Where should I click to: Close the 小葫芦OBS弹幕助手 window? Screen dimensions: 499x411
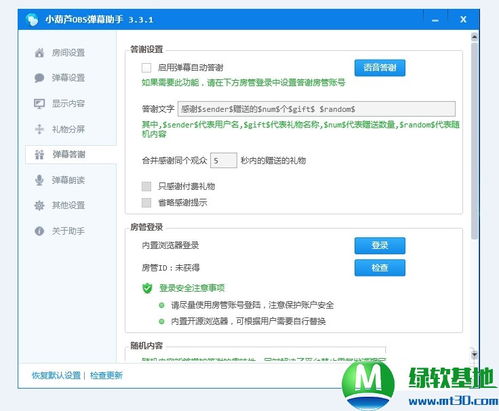[463, 20]
